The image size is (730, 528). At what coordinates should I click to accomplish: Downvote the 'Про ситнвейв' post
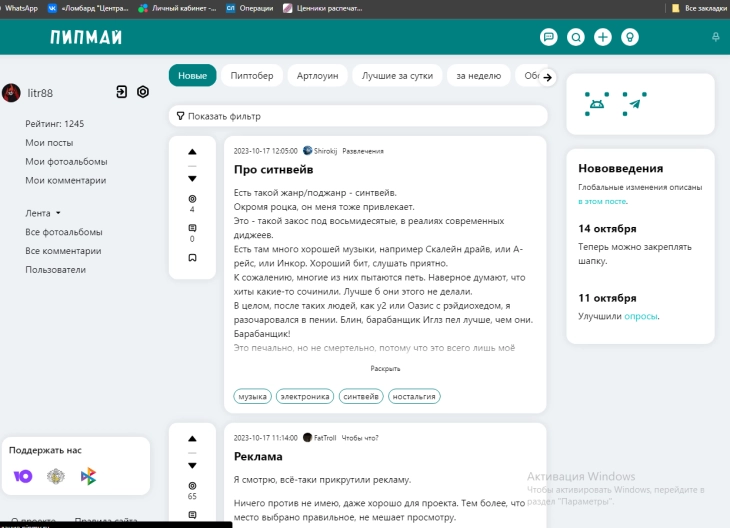pyautogui.click(x=192, y=179)
